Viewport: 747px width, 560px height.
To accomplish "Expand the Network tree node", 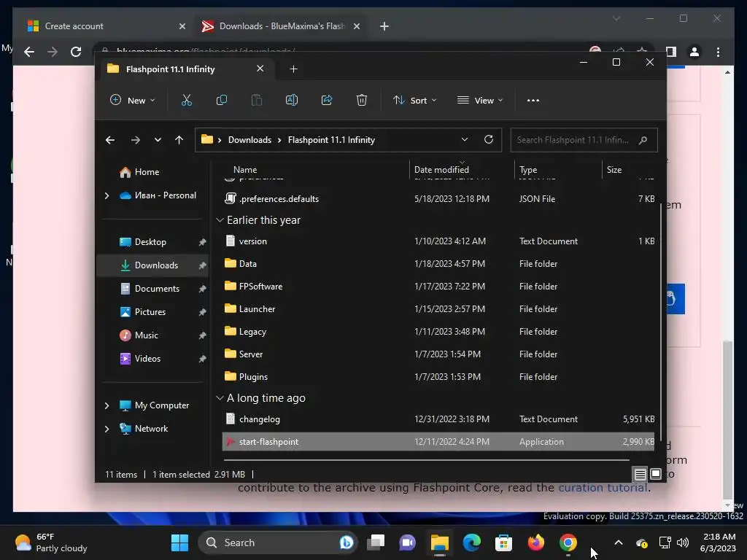I will point(107,429).
